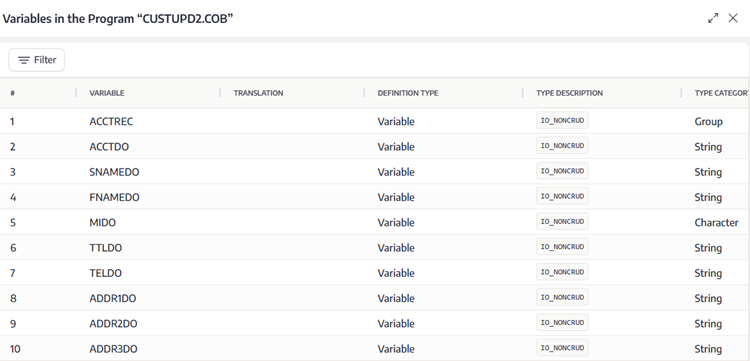The width and height of the screenshot is (750, 361).
Task: Click the MIDO variable name
Action: click(102, 223)
